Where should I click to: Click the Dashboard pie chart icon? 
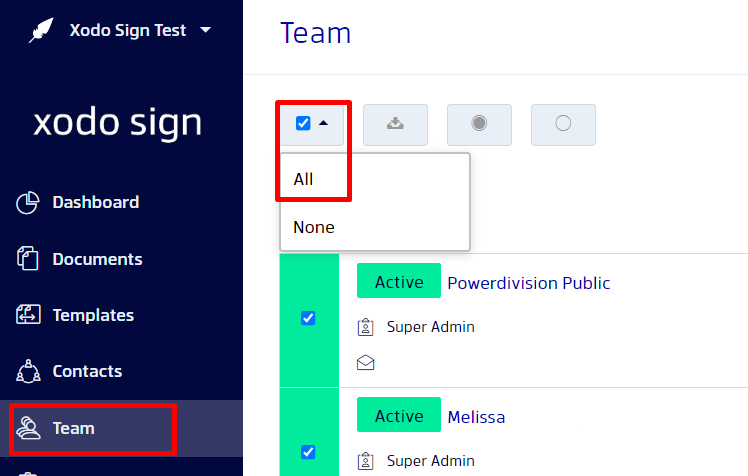click(x=28, y=203)
